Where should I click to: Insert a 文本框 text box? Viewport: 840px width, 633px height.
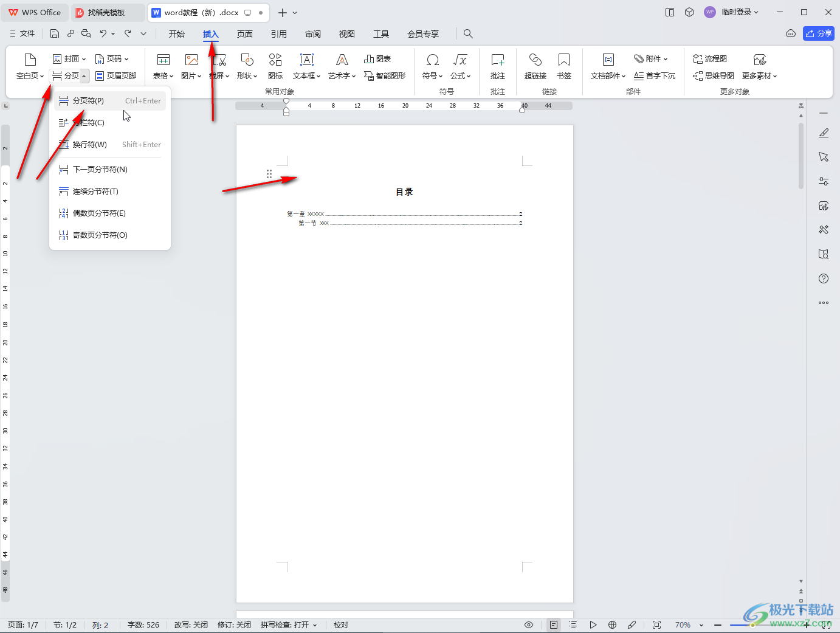307,60
